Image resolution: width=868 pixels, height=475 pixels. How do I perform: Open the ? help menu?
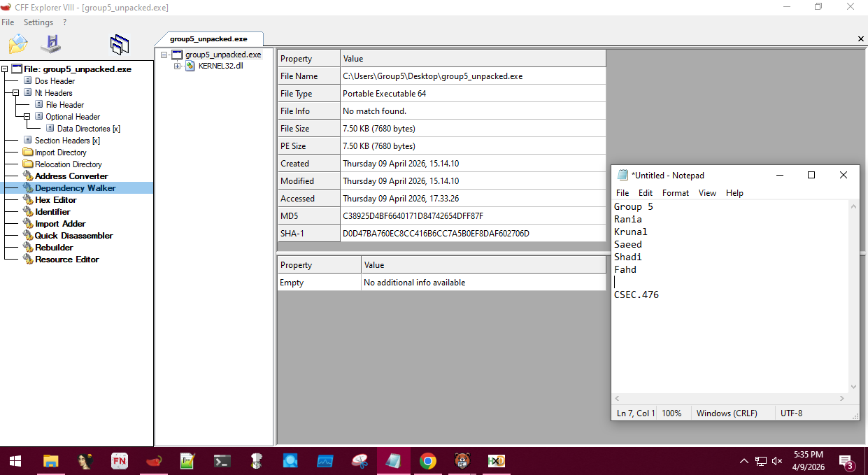64,22
